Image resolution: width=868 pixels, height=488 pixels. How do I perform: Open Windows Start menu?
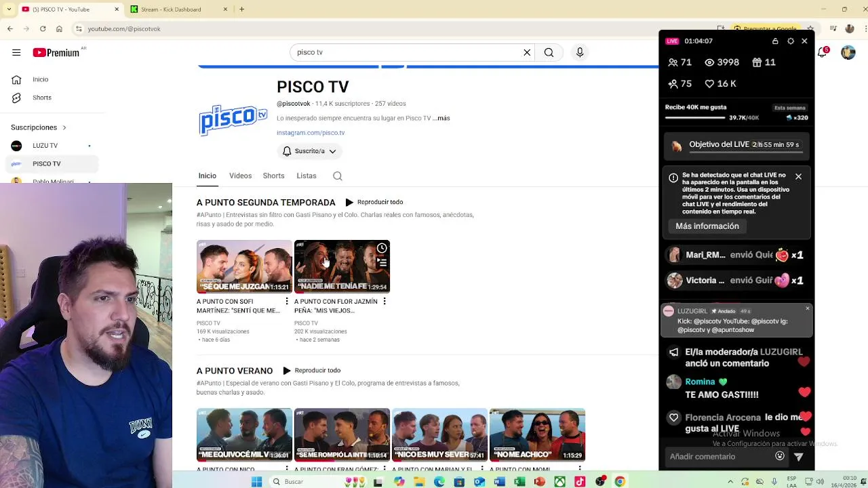coord(256,481)
